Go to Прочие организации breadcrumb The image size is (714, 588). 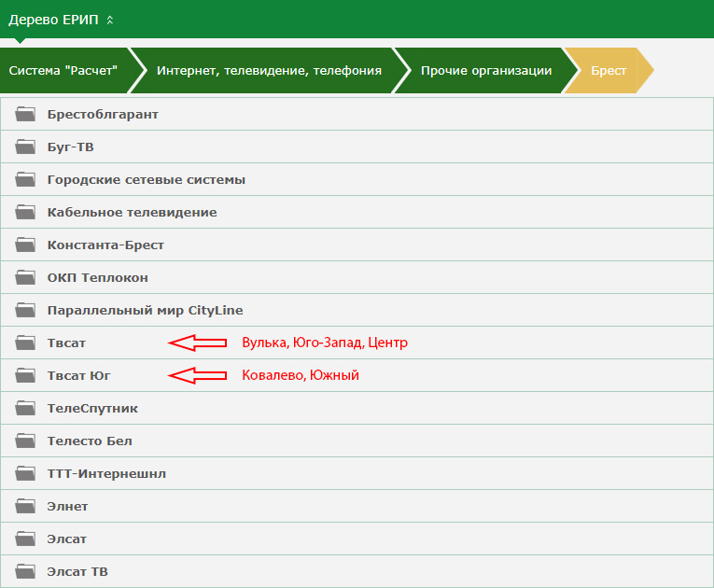tap(486, 71)
